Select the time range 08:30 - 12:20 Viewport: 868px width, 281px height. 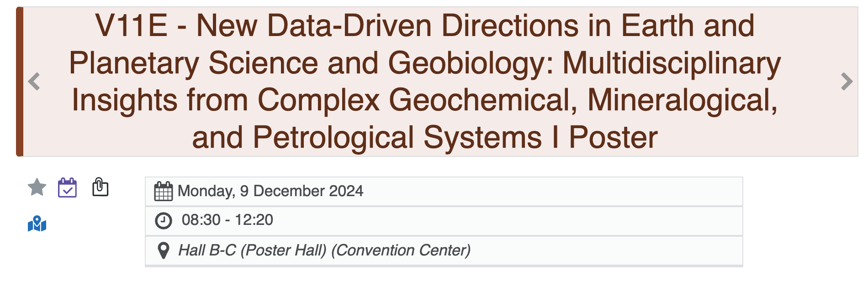(227, 220)
